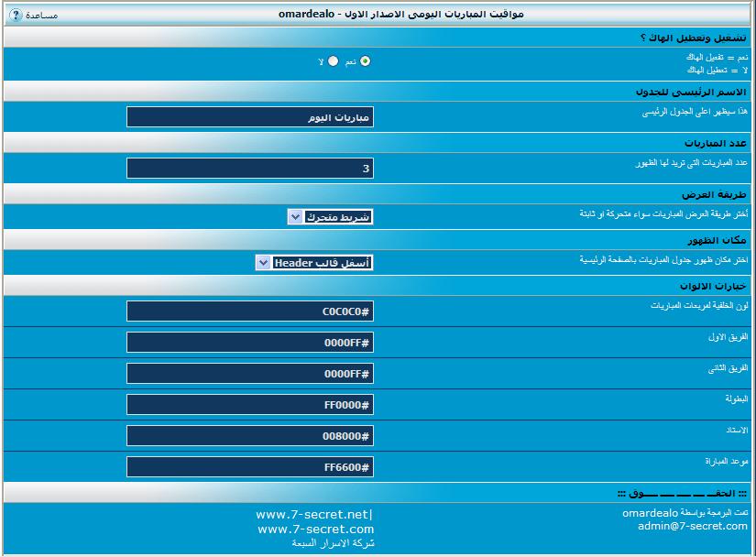Open the www.7-secret.com link
Image resolution: width=756 pixels, height=557 pixels.
click(x=315, y=529)
